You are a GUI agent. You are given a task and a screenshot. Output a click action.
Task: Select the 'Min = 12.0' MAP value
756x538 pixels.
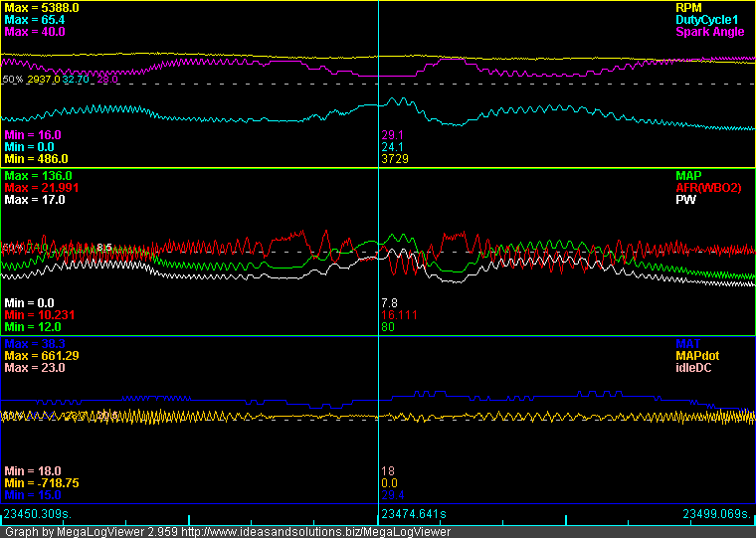click(x=33, y=327)
